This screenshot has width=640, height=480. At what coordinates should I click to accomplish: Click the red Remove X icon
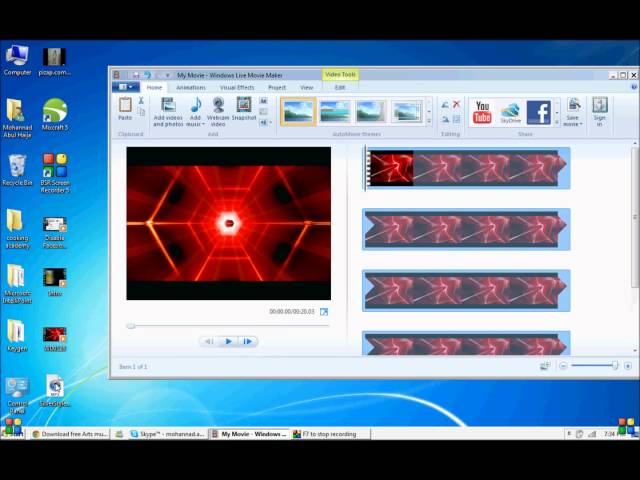tap(457, 104)
